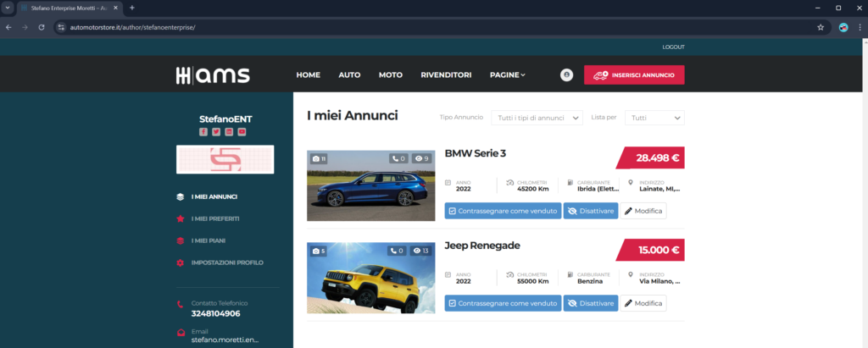Open the AUTO navigation item
This screenshot has height=348, width=868.
[349, 75]
